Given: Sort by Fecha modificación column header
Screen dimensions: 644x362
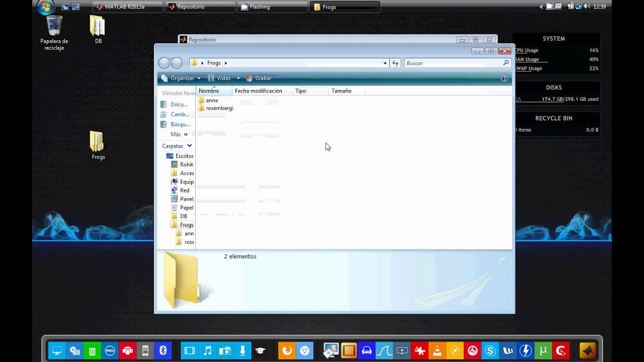Looking at the screenshot, I should pos(263,91).
